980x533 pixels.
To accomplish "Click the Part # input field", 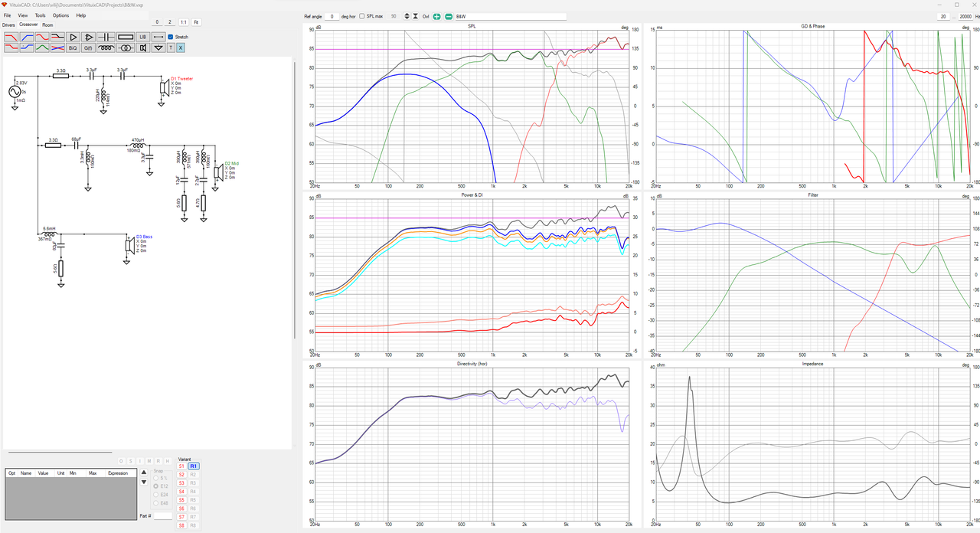I will point(163,516).
